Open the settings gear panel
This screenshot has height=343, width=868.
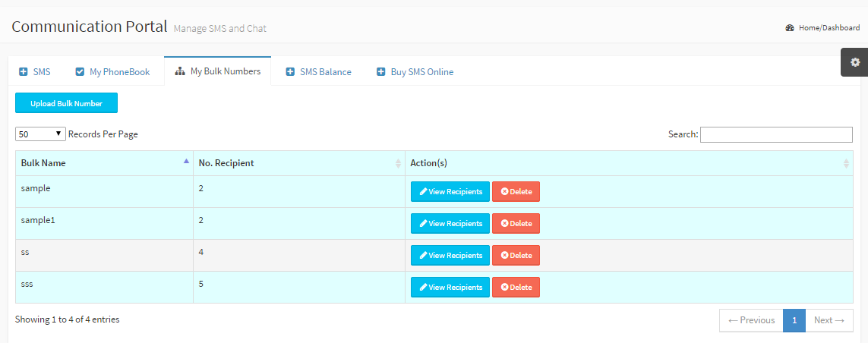point(855,62)
